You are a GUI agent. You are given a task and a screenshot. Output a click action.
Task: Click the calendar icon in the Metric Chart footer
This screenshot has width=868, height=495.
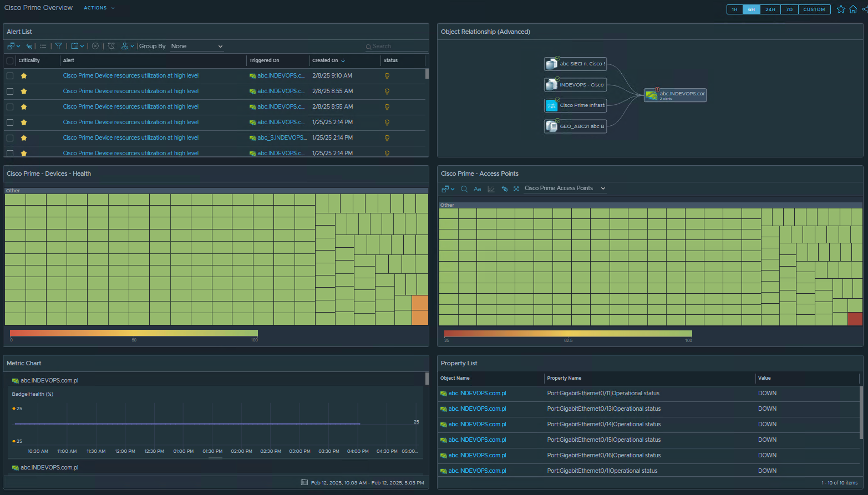304,482
